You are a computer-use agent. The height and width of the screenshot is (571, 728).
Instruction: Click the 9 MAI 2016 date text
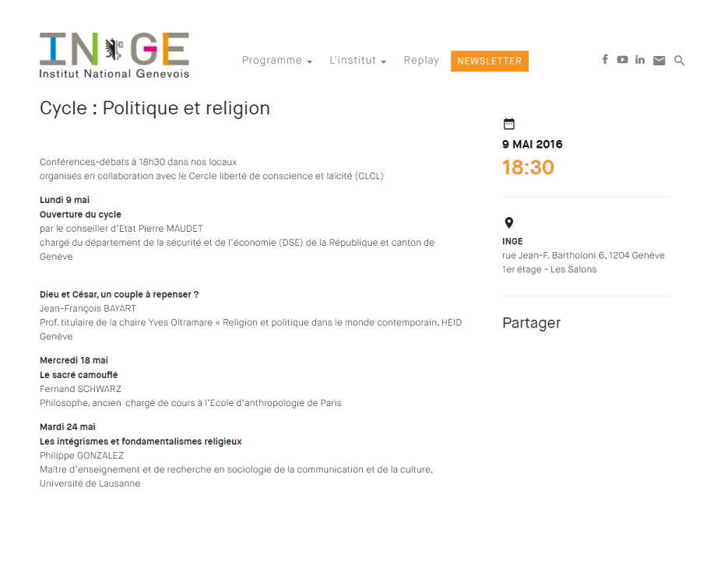click(x=532, y=144)
